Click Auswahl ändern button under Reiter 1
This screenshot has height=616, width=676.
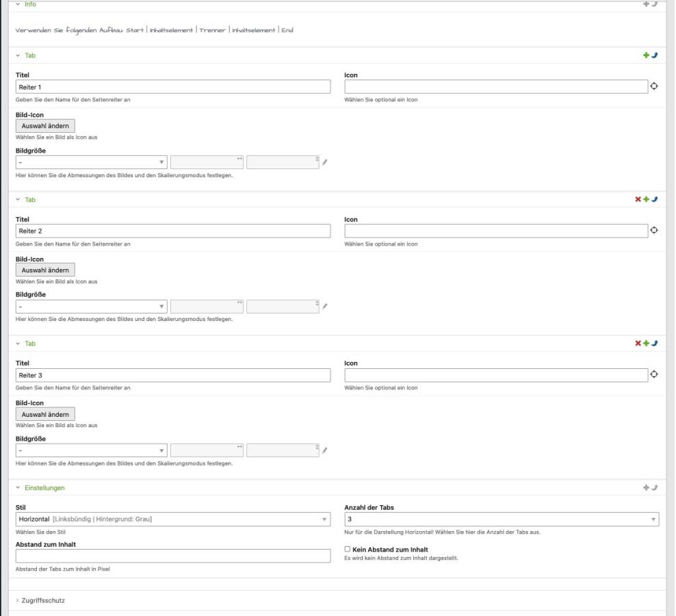(x=44, y=126)
